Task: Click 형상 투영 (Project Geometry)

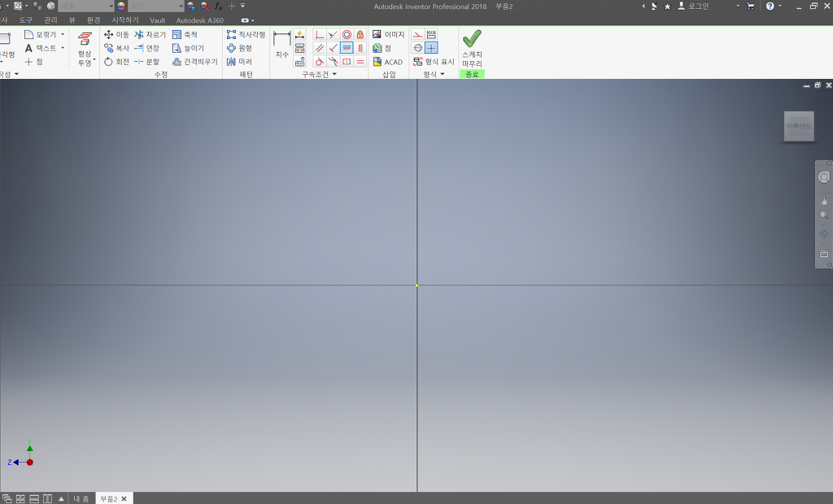Action: pos(85,49)
